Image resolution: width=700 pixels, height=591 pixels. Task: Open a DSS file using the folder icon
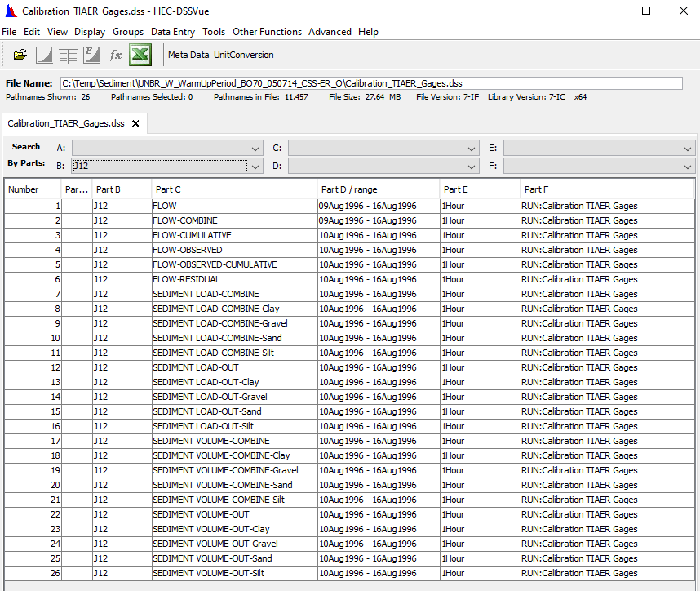(20, 55)
